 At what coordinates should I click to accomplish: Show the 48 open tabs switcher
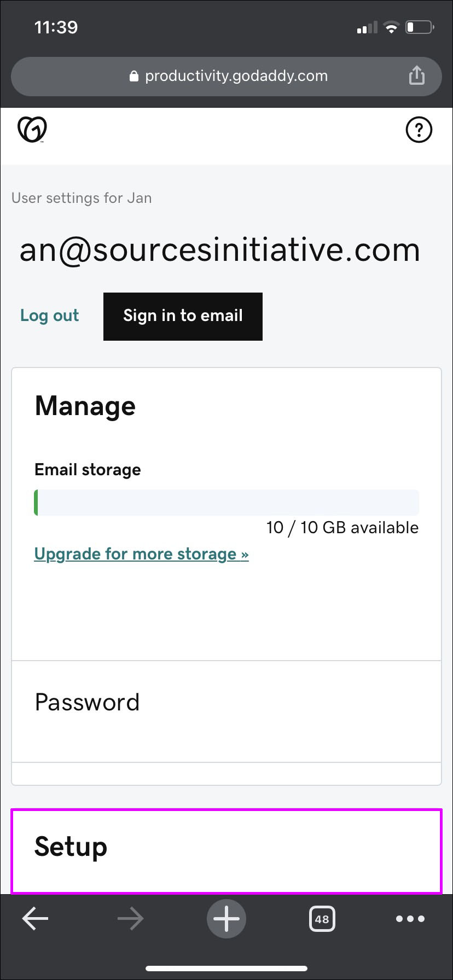pos(322,919)
